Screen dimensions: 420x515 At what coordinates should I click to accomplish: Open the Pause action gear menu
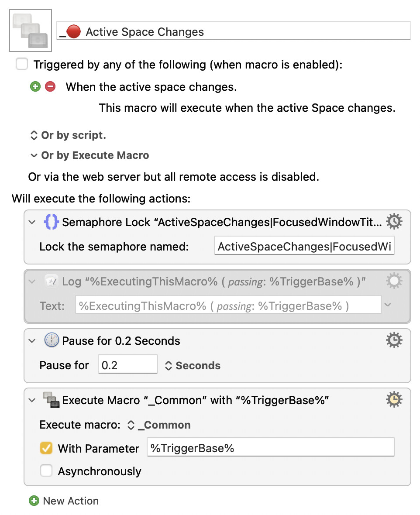[x=394, y=340]
